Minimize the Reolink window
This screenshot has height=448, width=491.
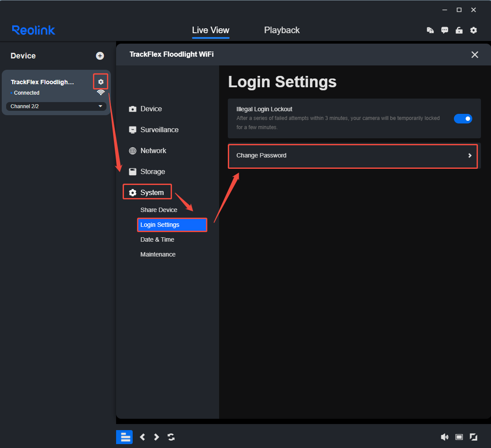[445, 10]
